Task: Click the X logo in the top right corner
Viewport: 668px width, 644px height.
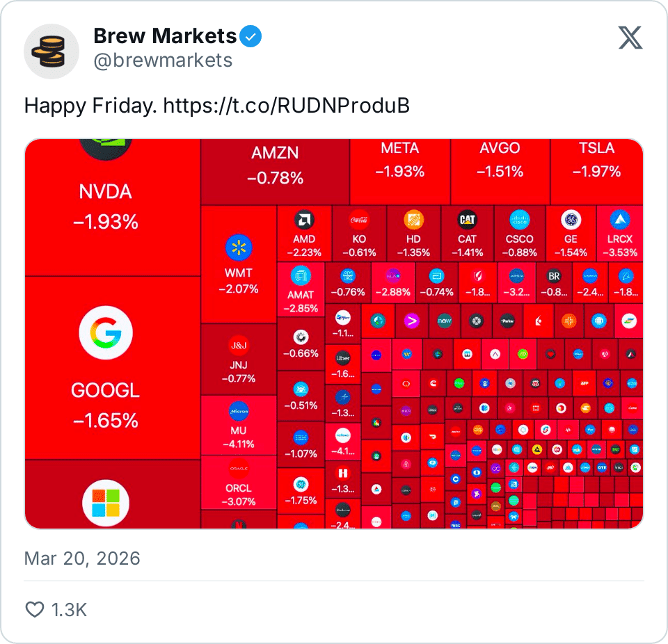Action: 630,38
